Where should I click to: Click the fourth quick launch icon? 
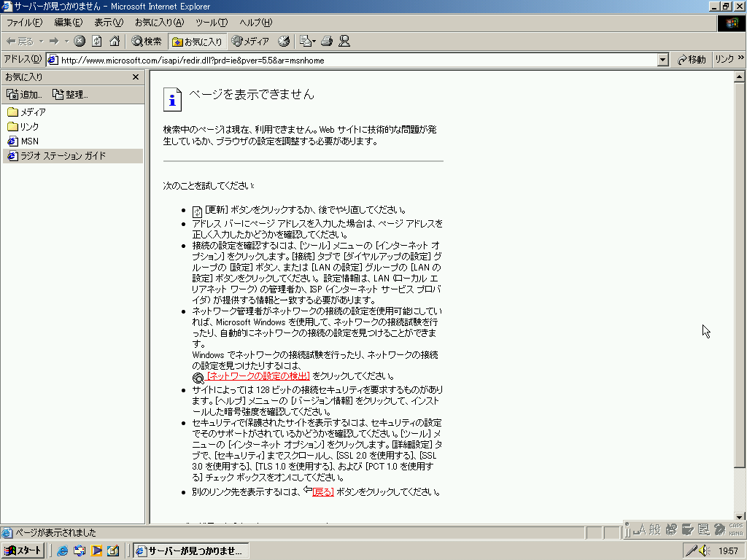[113, 551]
